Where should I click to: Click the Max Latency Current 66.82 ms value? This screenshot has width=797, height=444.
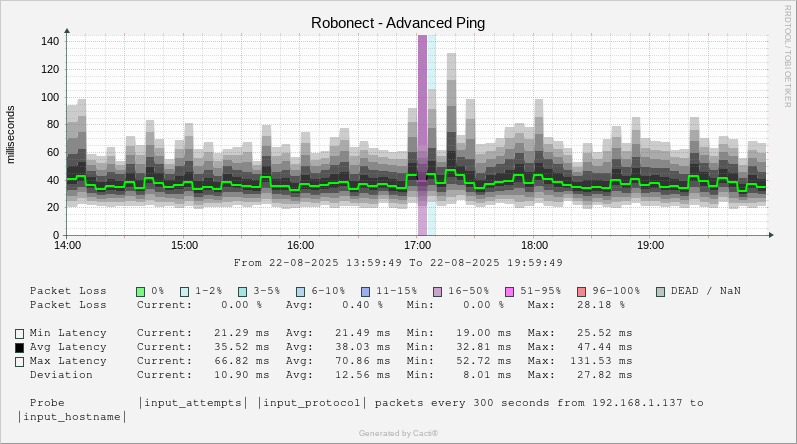pos(241,361)
